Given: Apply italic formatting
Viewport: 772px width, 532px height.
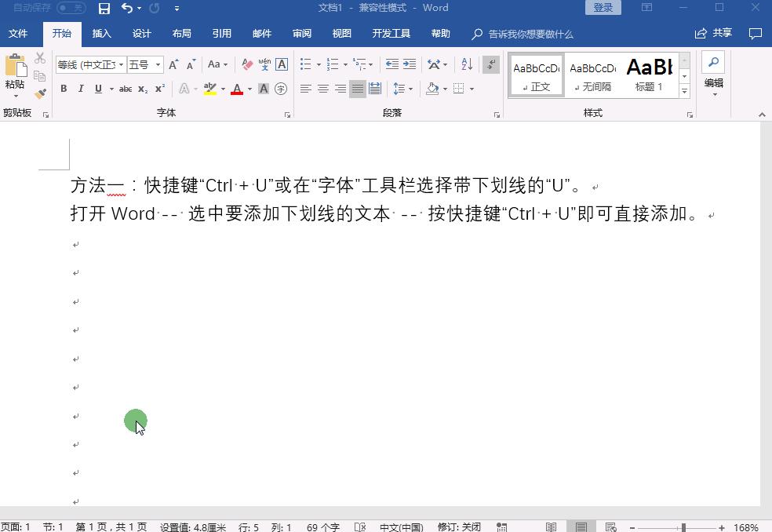Looking at the screenshot, I should 81,89.
